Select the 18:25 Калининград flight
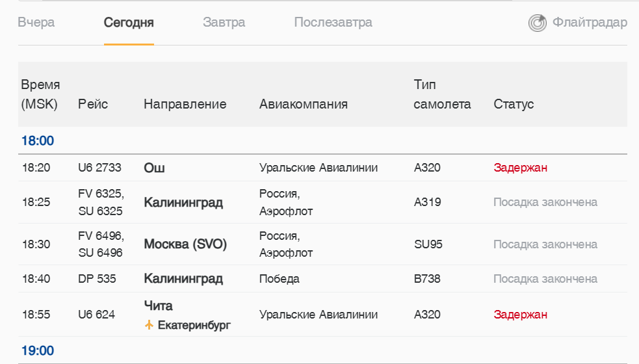The height and width of the screenshot is (364, 639). point(183,202)
